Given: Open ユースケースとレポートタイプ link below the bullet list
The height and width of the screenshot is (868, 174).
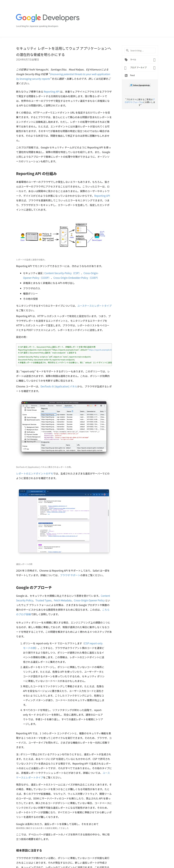Looking at the screenshot, I should [94, 306].
